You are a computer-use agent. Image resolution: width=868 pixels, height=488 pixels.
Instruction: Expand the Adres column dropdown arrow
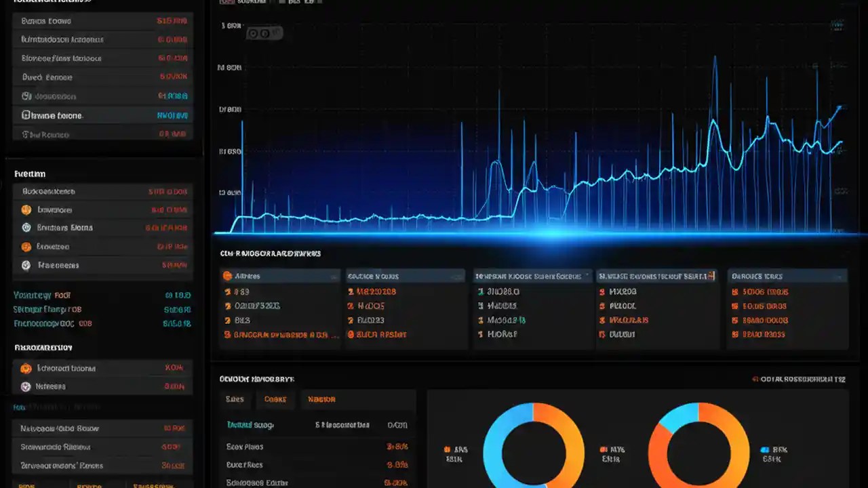coord(335,276)
